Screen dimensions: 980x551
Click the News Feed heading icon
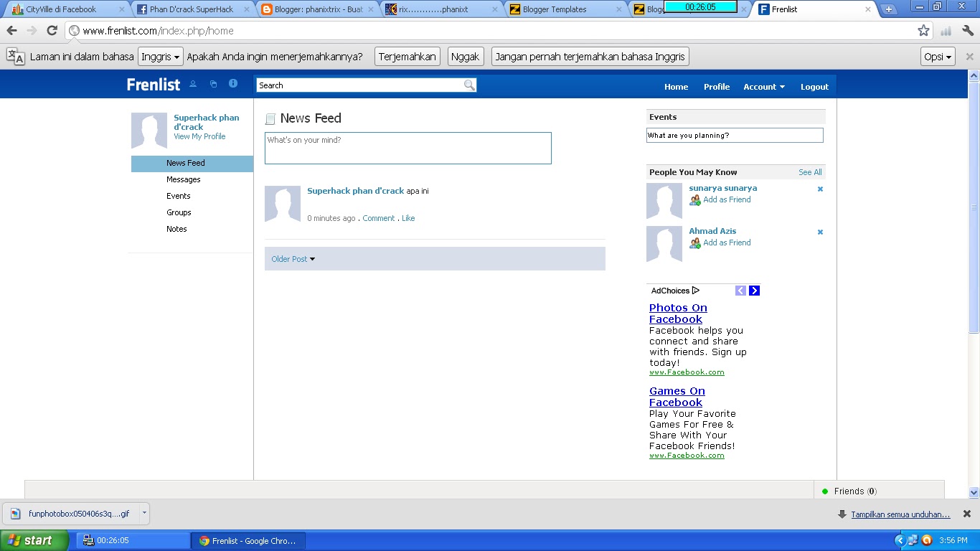(270, 119)
